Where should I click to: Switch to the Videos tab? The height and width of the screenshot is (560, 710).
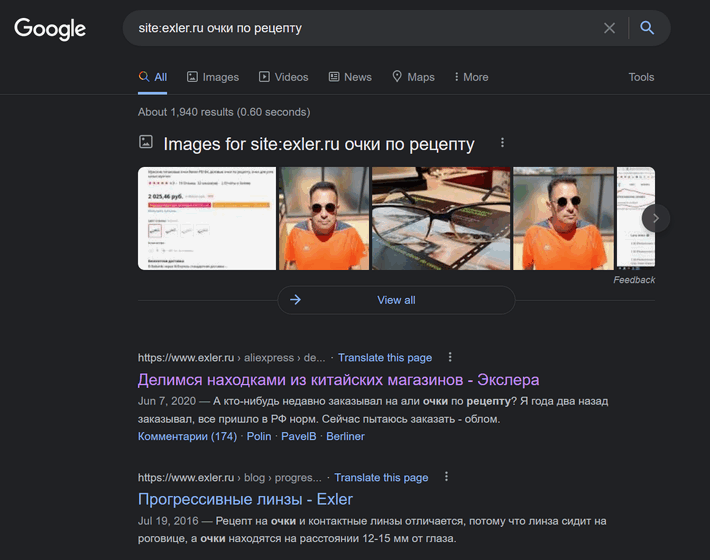click(x=283, y=77)
